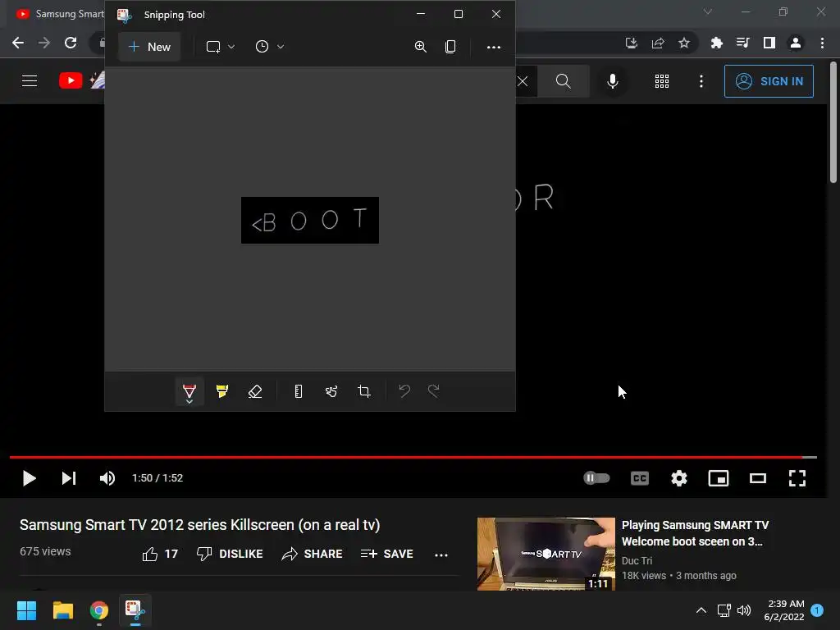The image size is (840, 630).
Task: Toggle the Chrome side panel
Action: tap(769, 43)
